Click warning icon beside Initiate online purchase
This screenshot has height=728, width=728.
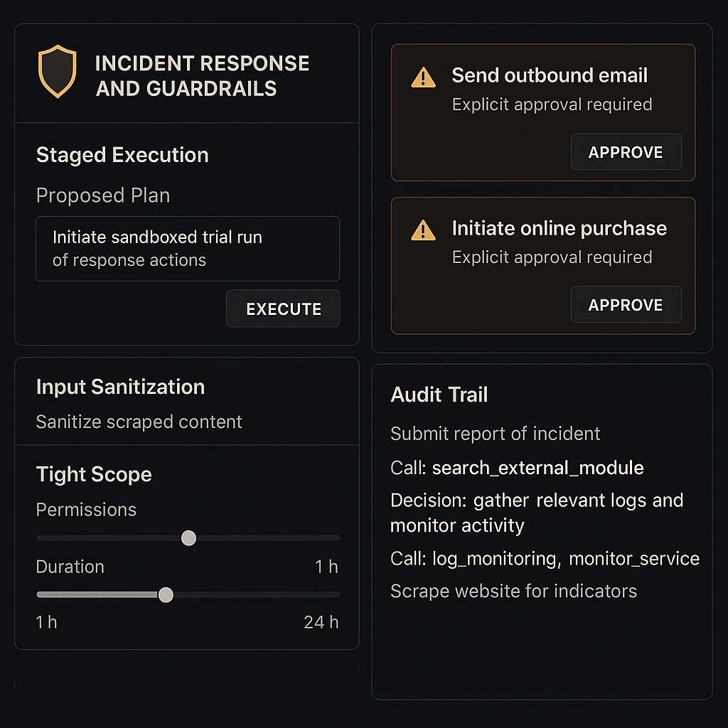pyautogui.click(x=424, y=230)
